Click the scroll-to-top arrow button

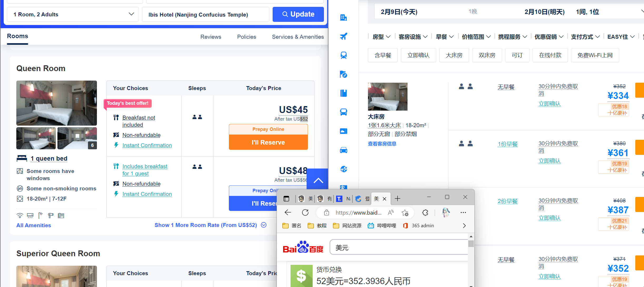tap(318, 180)
